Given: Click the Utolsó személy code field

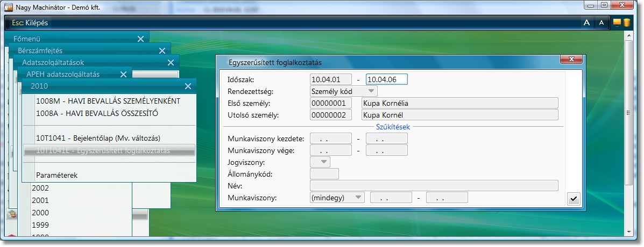Looking at the screenshot, I should tap(331, 115).
